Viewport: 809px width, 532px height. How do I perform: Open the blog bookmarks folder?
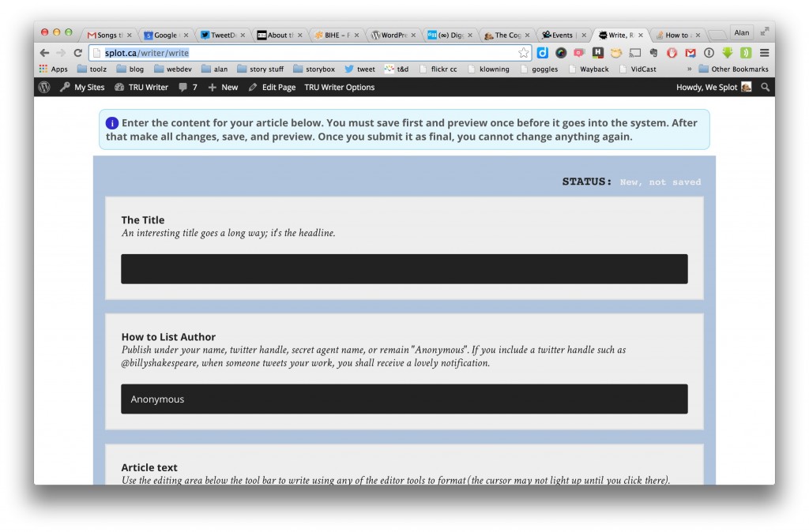[130, 69]
